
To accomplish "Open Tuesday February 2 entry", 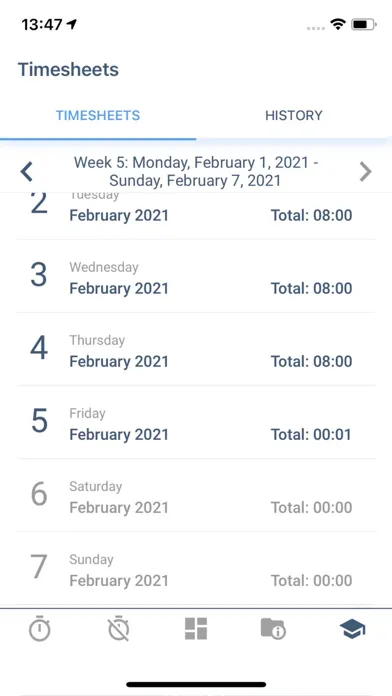I will (196, 216).
